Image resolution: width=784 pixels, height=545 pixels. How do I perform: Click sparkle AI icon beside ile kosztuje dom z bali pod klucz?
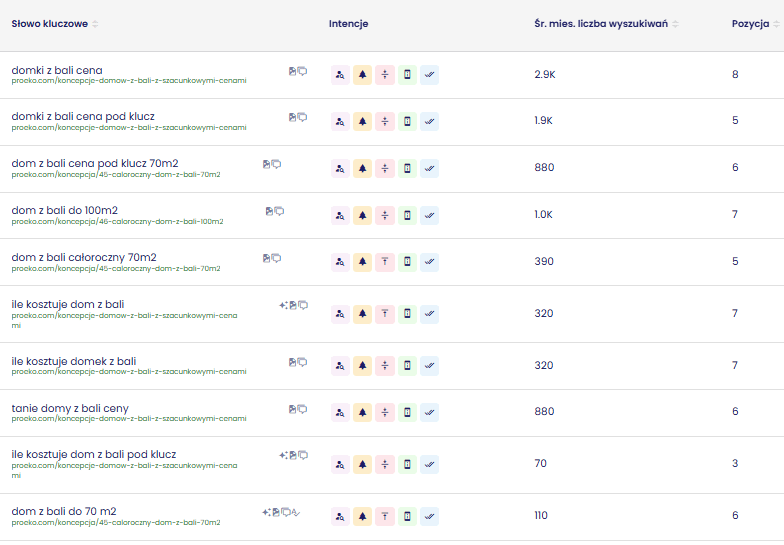(283, 455)
